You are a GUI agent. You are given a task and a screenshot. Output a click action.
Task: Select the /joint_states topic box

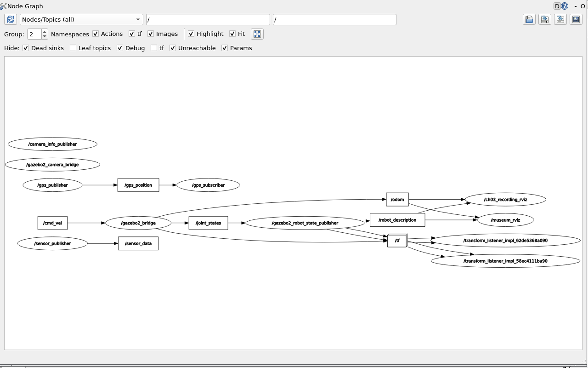click(x=209, y=223)
